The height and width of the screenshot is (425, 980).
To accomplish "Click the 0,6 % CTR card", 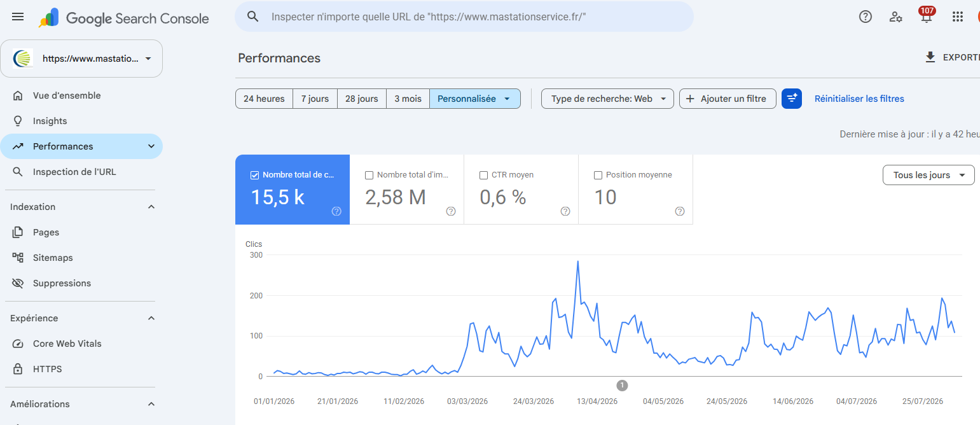I will [x=521, y=190].
